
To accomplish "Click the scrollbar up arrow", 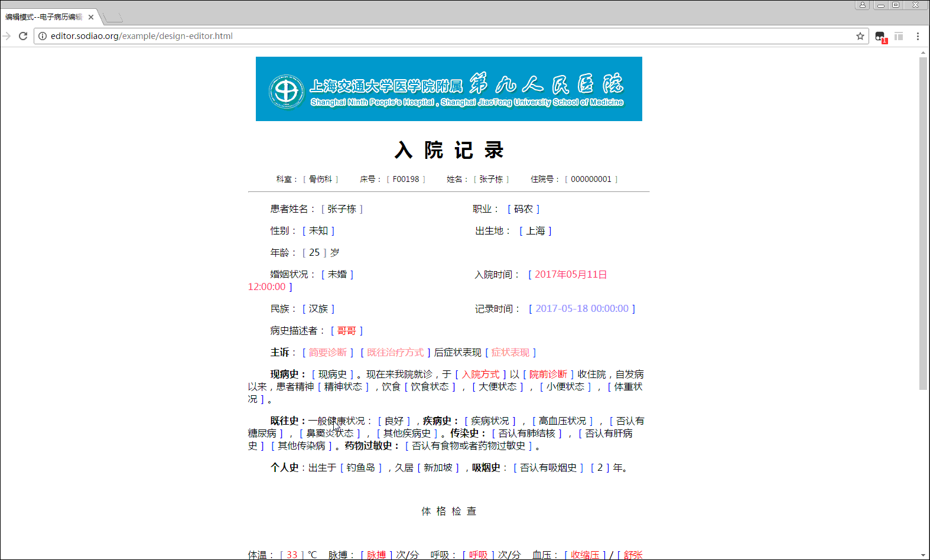I will (x=923, y=53).
